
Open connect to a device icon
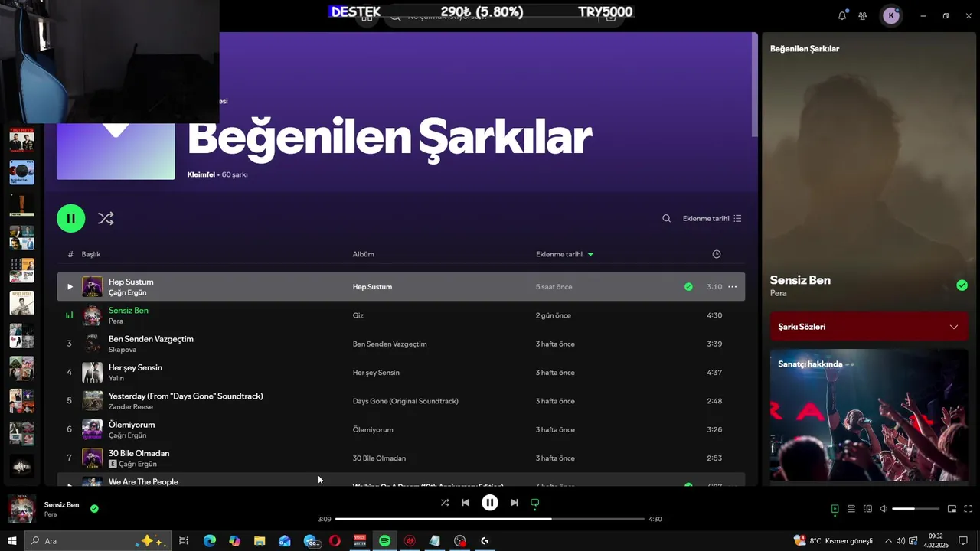[867, 509]
